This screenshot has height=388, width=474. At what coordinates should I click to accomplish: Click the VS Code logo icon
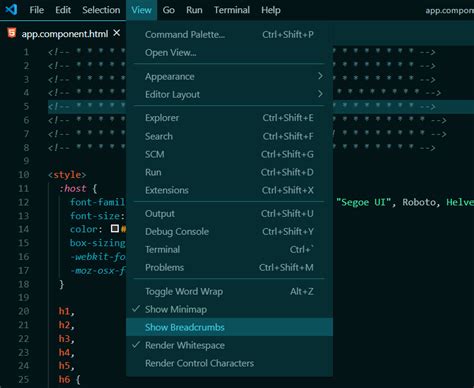click(11, 9)
